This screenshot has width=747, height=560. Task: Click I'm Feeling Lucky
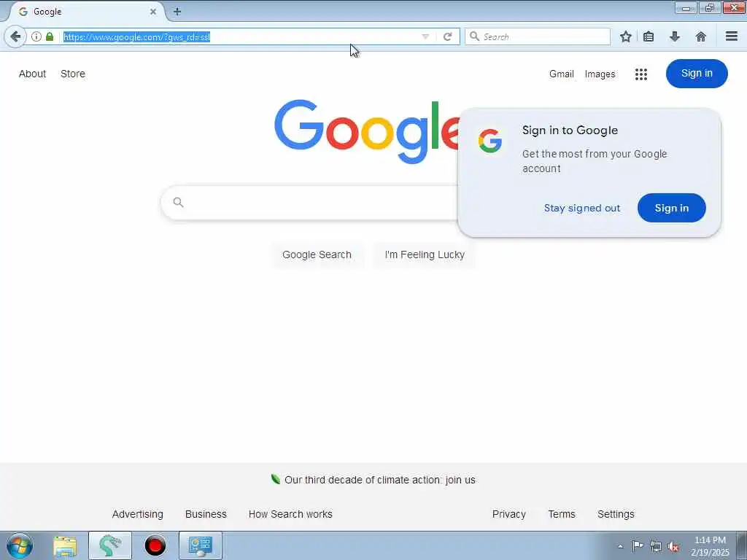pos(425,254)
